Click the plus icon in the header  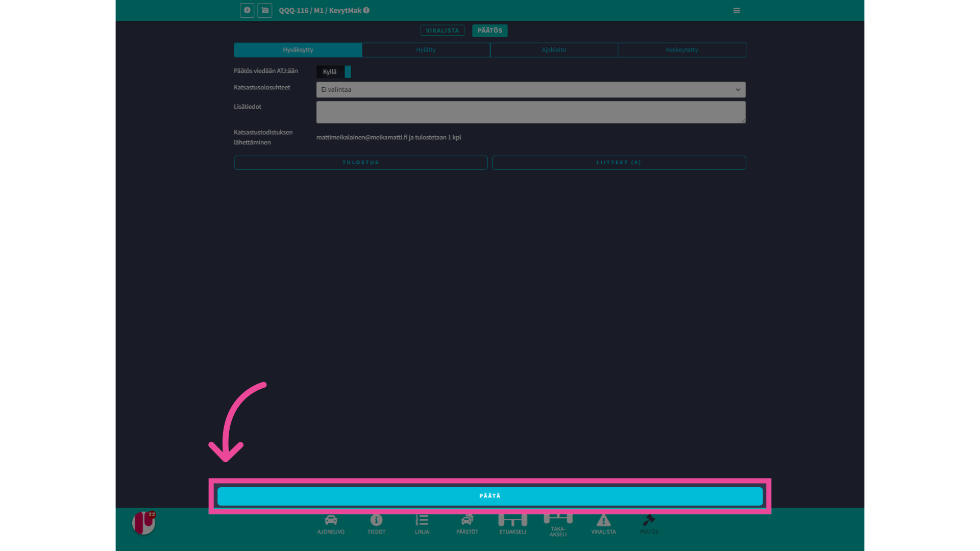(x=247, y=10)
